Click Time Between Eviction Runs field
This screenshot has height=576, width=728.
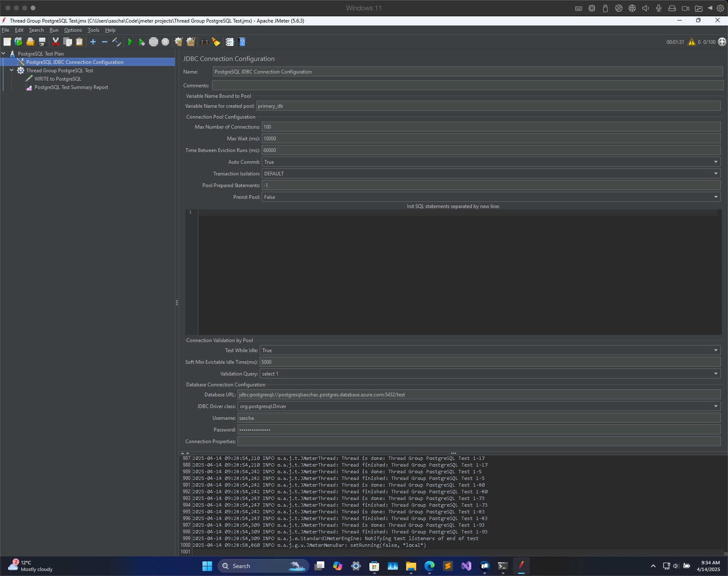coord(491,150)
